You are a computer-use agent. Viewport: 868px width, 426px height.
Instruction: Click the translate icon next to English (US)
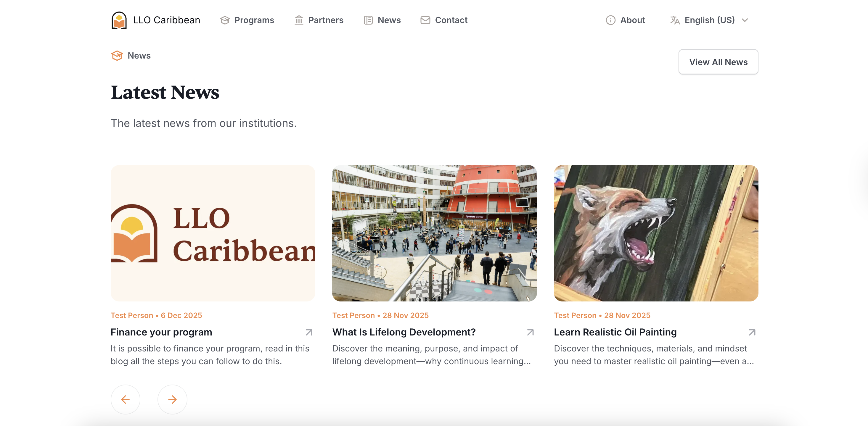(675, 20)
